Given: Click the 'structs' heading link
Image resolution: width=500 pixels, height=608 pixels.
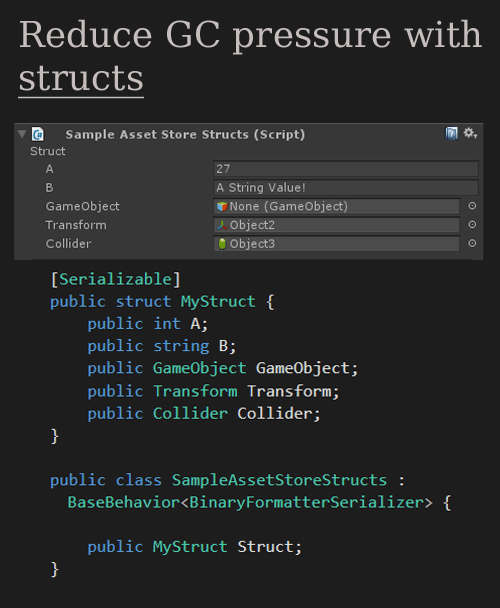Looking at the screenshot, I should click(x=81, y=78).
